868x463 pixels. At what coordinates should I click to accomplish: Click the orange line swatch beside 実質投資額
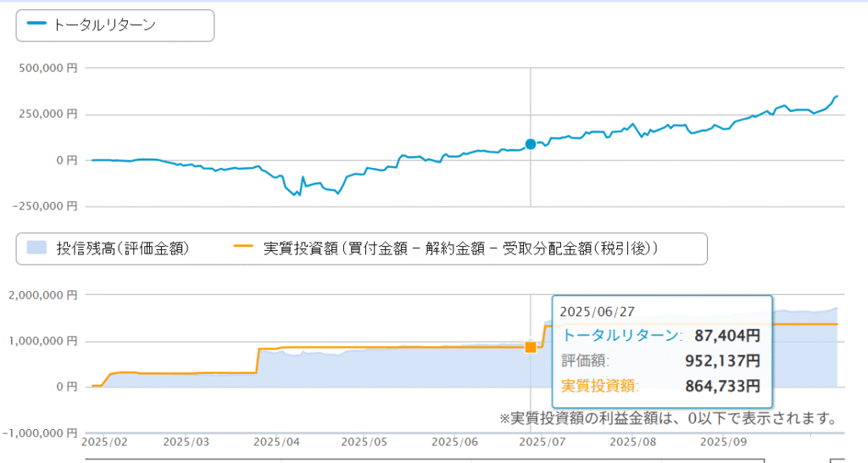[243, 248]
